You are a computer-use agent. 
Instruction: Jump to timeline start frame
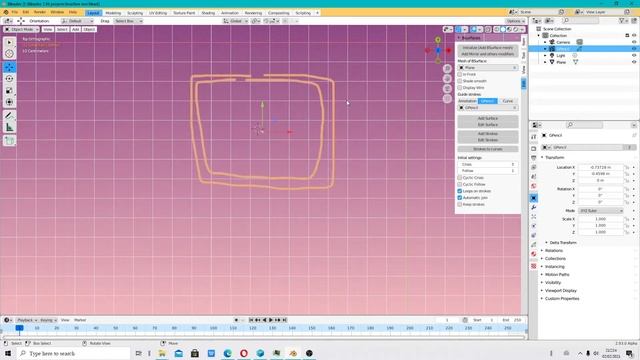click(x=251, y=320)
